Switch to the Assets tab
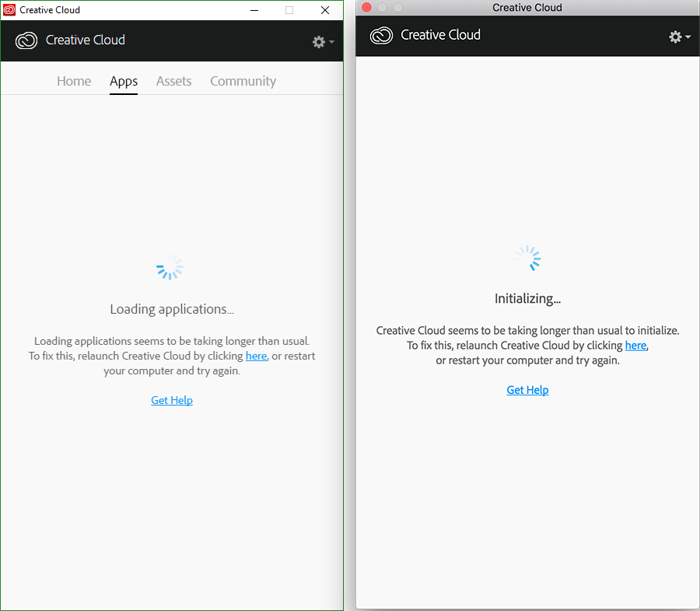This screenshot has width=700, height=611. 173,81
